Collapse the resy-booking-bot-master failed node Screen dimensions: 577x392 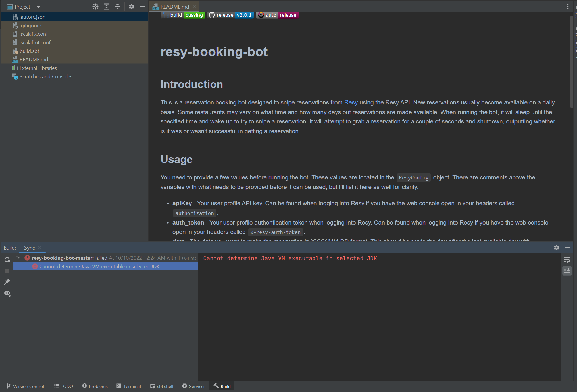coord(18,257)
